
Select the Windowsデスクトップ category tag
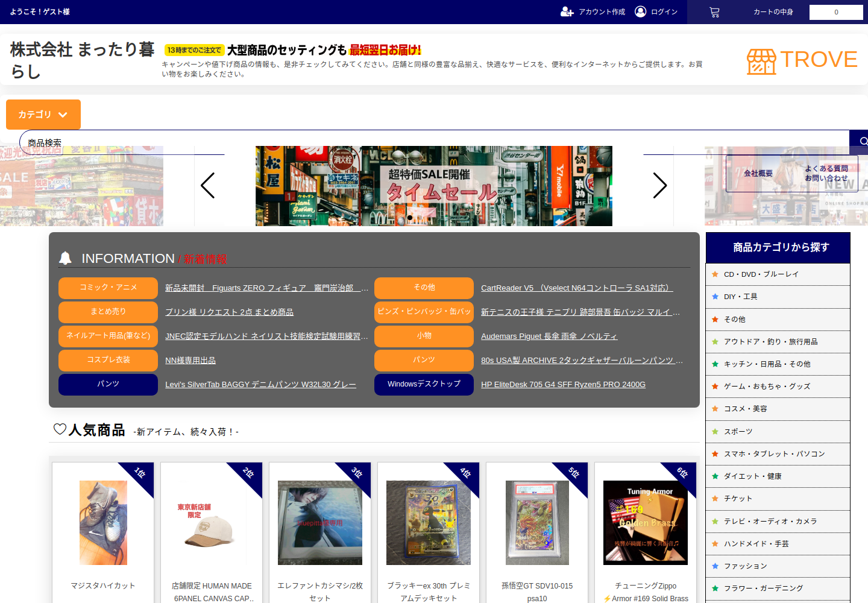(424, 384)
